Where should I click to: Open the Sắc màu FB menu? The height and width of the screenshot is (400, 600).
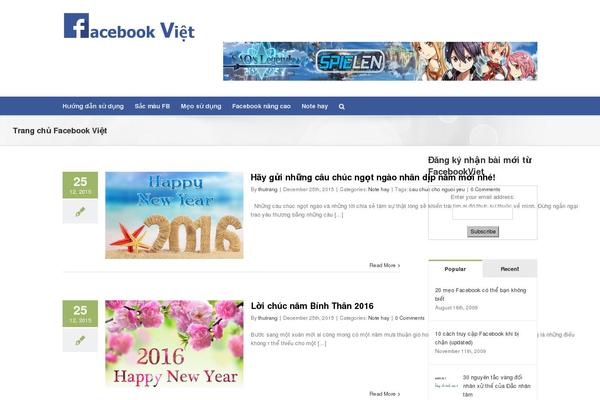click(x=152, y=106)
